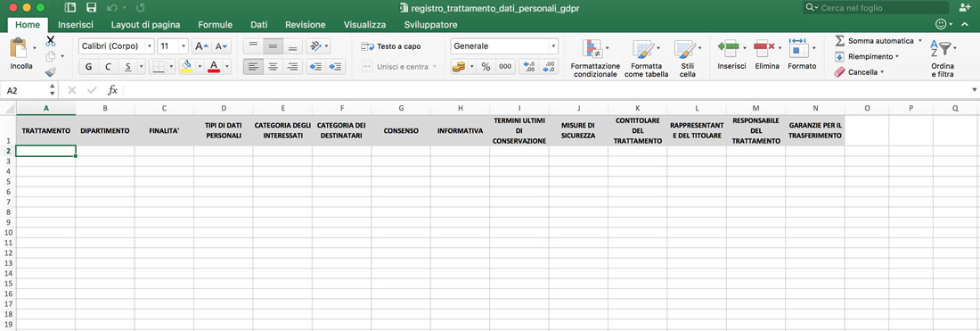The height and width of the screenshot is (331, 980).
Task: Toggle italic C formatting
Action: [x=108, y=66]
